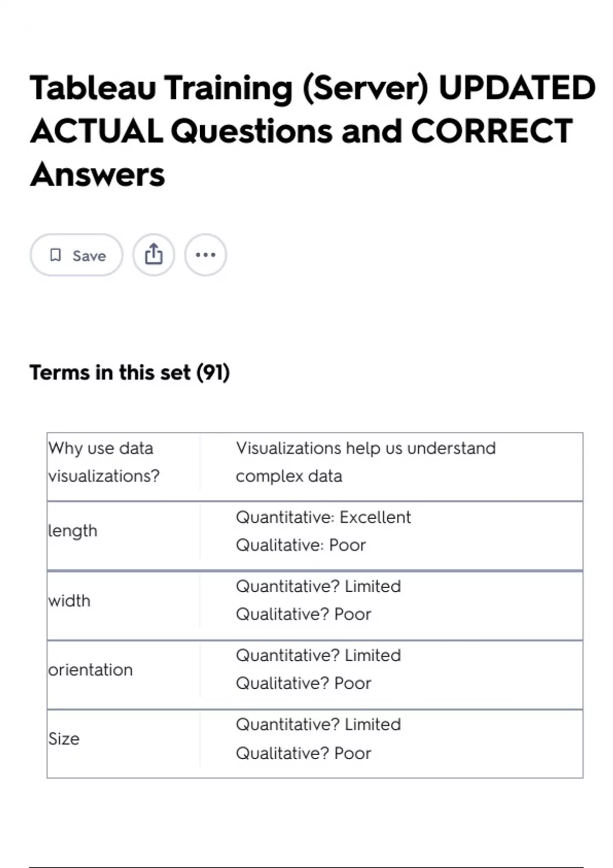Click the Size row definition text

318,738
